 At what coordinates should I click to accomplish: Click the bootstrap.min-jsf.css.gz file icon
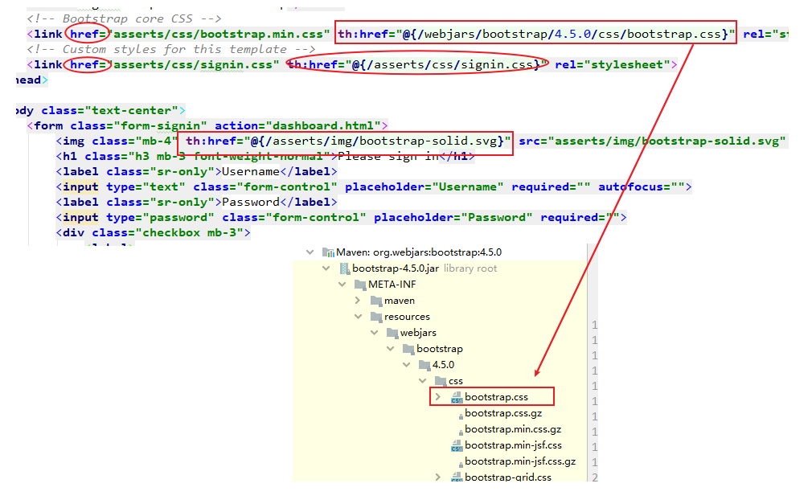(x=461, y=464)
